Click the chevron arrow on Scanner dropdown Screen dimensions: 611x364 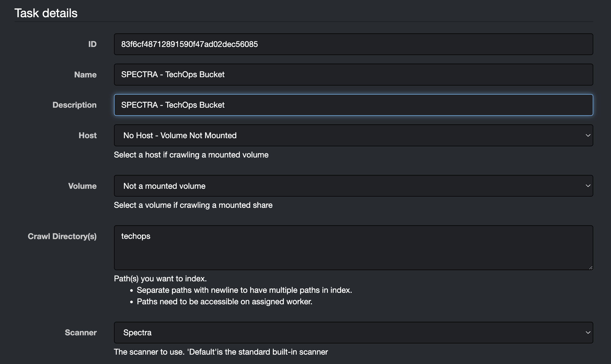pyautogui.click(x=588, y=332)
